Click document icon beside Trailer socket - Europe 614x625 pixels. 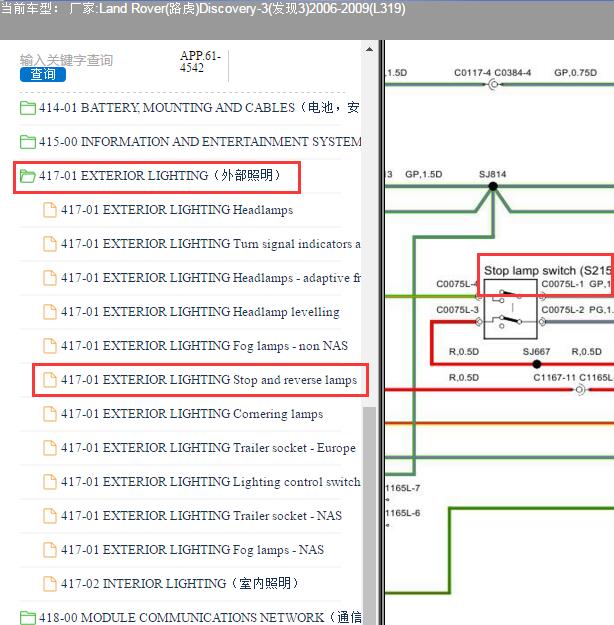point(49,448)
